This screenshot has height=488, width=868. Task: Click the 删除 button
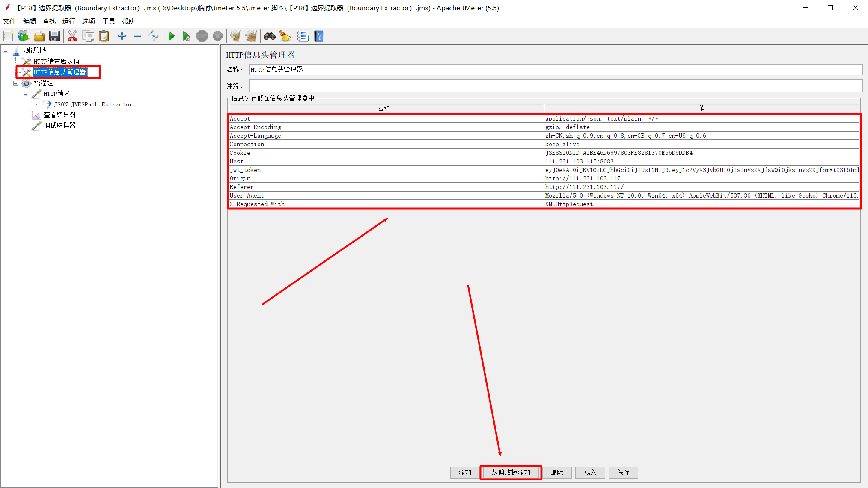click(x=557, y=472)
